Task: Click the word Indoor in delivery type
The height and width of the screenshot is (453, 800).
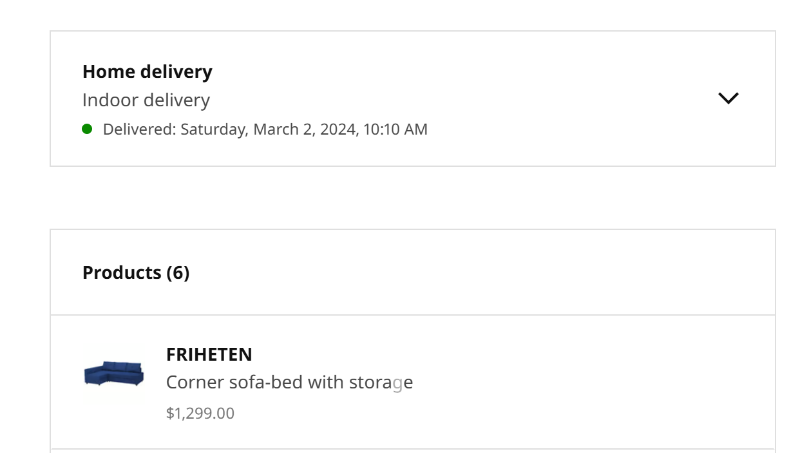Action: pyautogui.click(x=109, y=100)
